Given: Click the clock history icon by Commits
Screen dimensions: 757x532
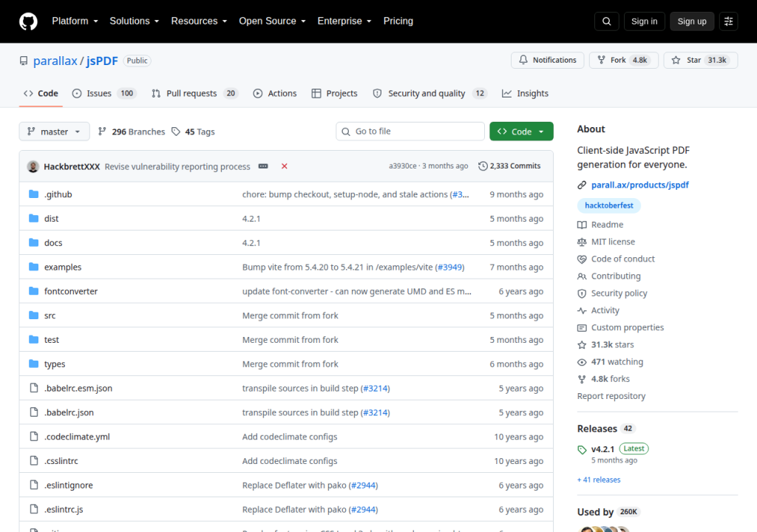Looking at the screenshot, I should tap(483, 166).
